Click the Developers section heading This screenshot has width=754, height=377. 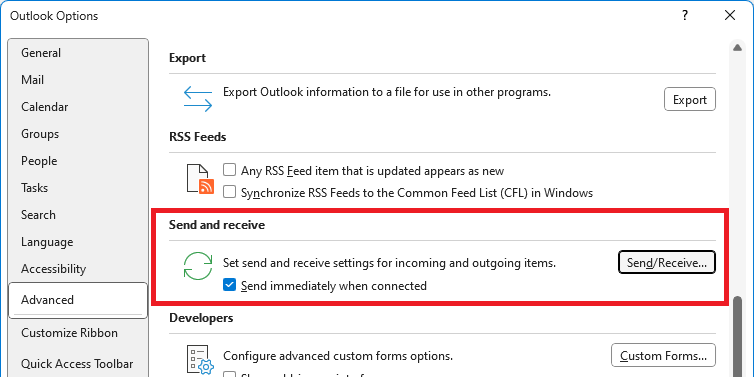point(201,318)
